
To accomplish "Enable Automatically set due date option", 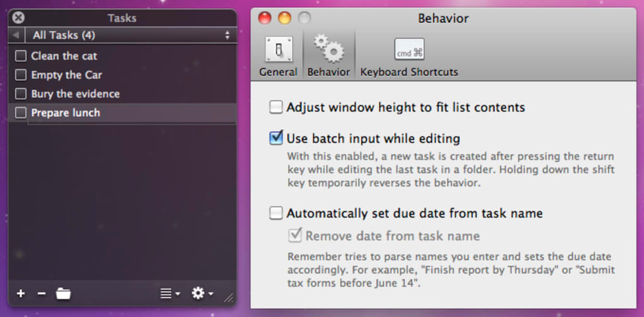I will 276,213.
